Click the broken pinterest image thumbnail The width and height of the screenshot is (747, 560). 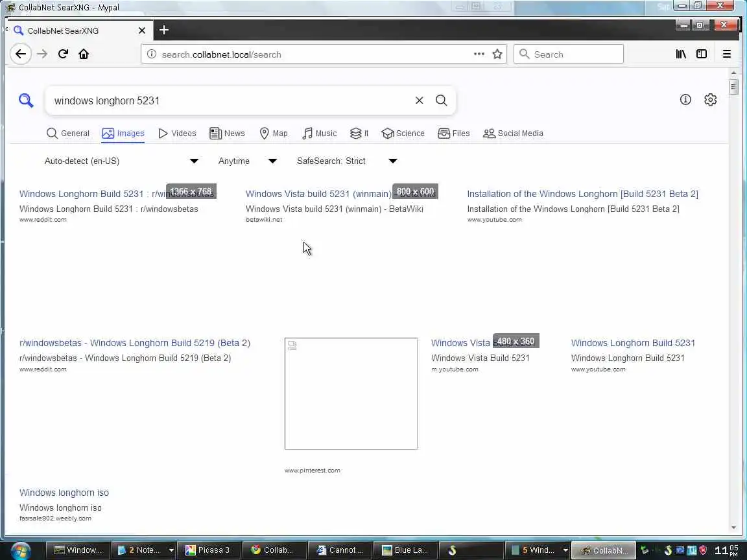(351, 393)
